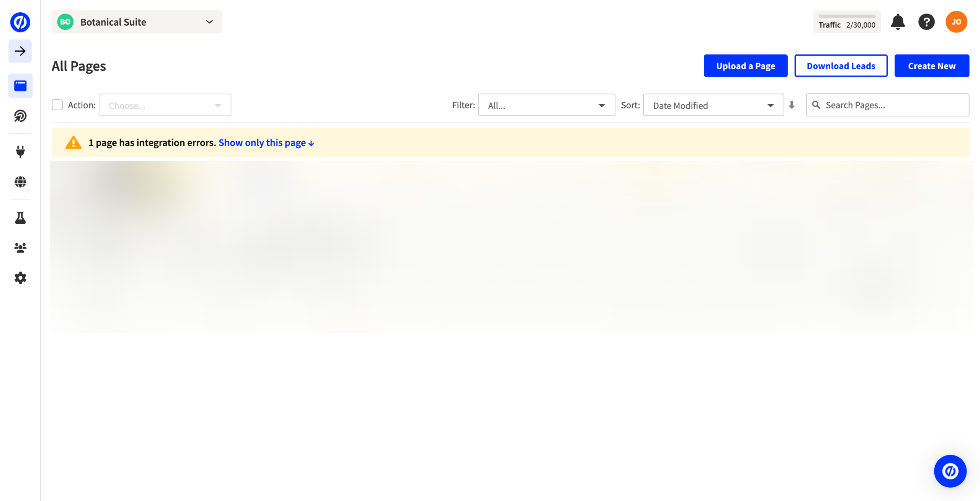
Task: Toggle the sort direction arrow
Action: [791, 105]
